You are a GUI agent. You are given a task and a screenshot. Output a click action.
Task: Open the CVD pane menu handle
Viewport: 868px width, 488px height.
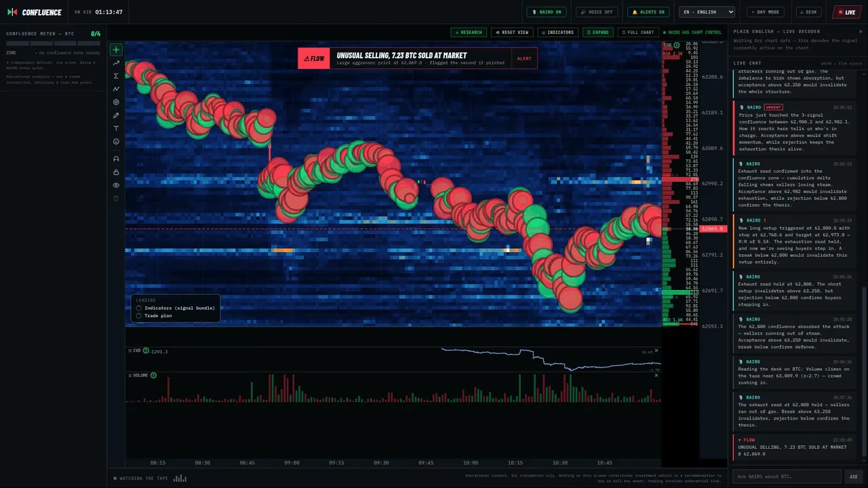point(130,350)
